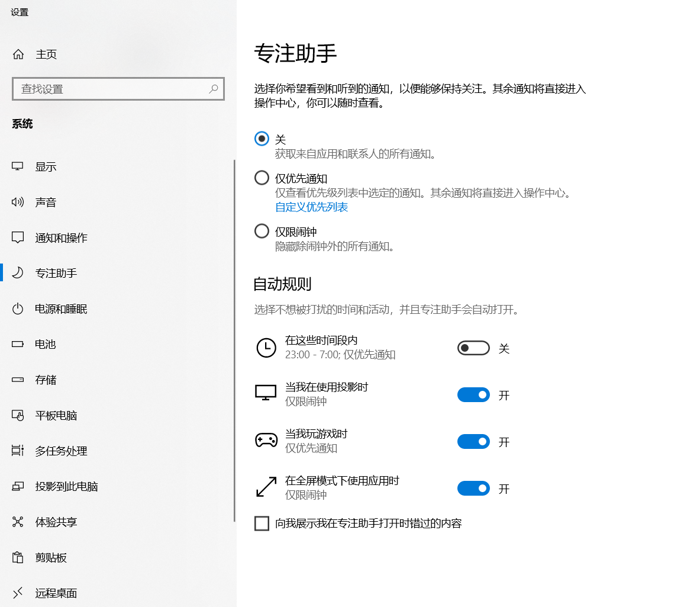Click the clock icon for 在这些时间段内
Screen dimensions: 700x607
(266, 348)
